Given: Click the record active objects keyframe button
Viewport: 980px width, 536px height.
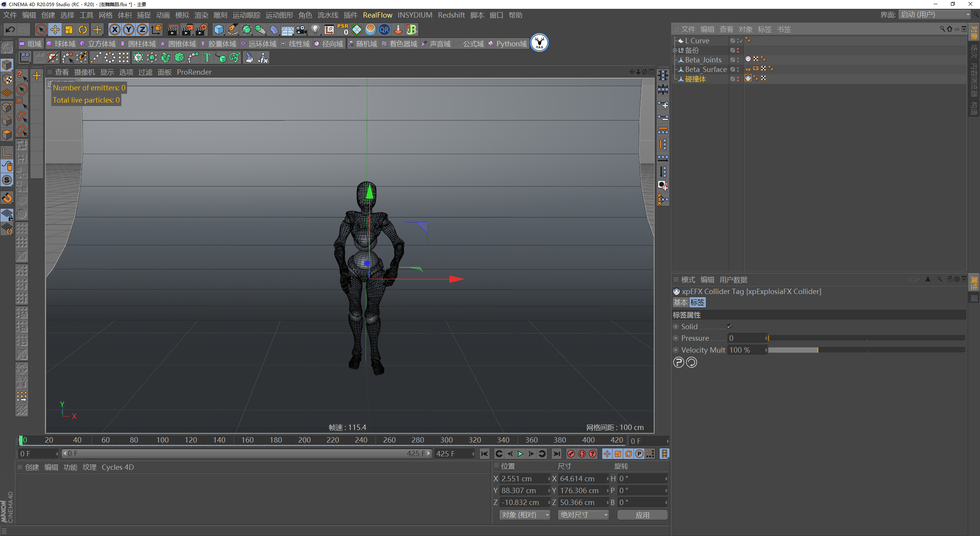Looking at the screenshot, I should click(571, 454).
